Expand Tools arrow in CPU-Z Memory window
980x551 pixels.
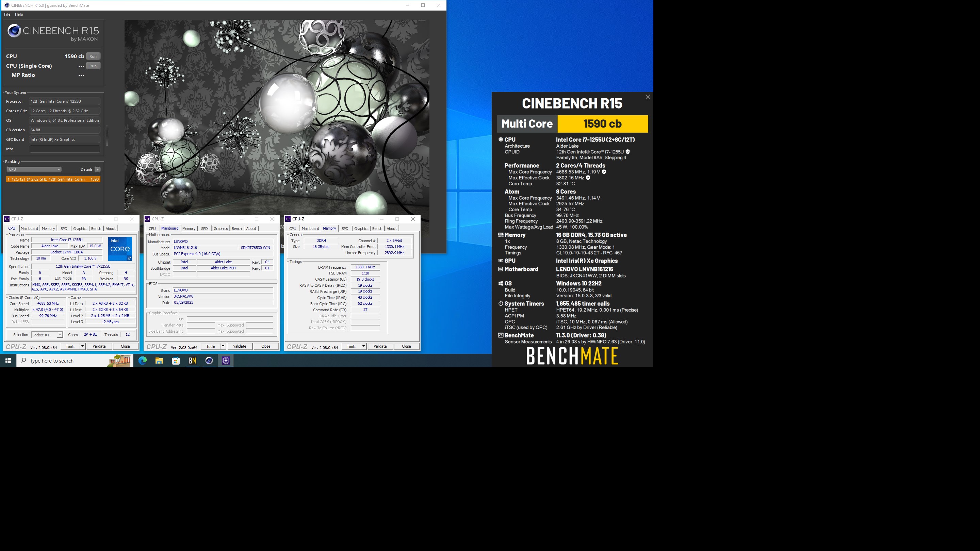pyautogui.click(x=364, y=347)
